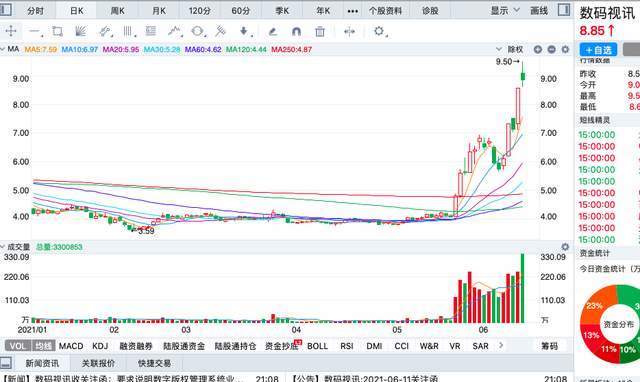The image size is (640, 382).
Task: Click the MA250 red value label
Action: pyautogui.click(x=291, y=49)
